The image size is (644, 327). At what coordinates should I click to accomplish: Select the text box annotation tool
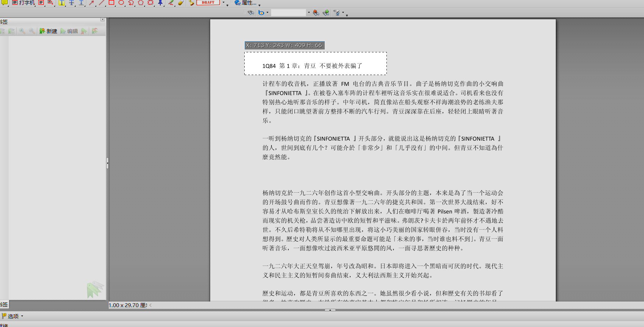41,3
